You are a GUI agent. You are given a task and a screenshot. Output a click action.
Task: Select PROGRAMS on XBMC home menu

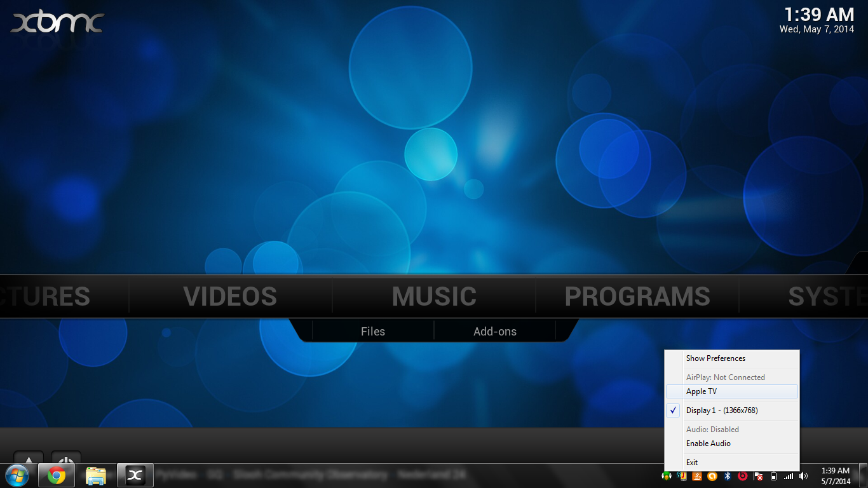point(637,297)
